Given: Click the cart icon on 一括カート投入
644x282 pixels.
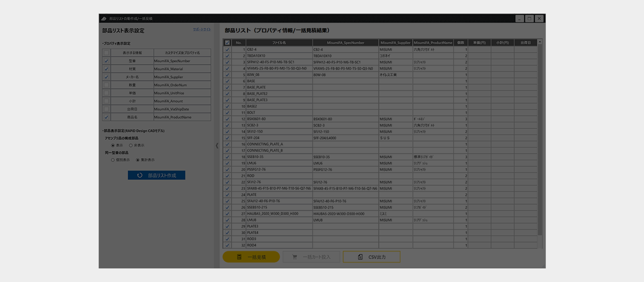Looking at the screenshot, I should (x=294, y=257).
